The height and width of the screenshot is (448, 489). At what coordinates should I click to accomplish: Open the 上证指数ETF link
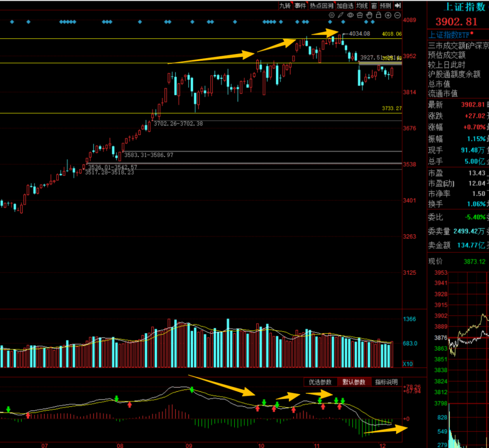[x=449, y=34]
